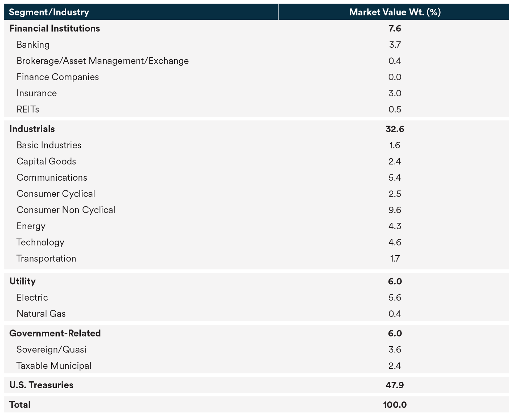Screen dimensions: 509x420
Task: Click the Taxable Municipal row label
Action: (54, 366)
